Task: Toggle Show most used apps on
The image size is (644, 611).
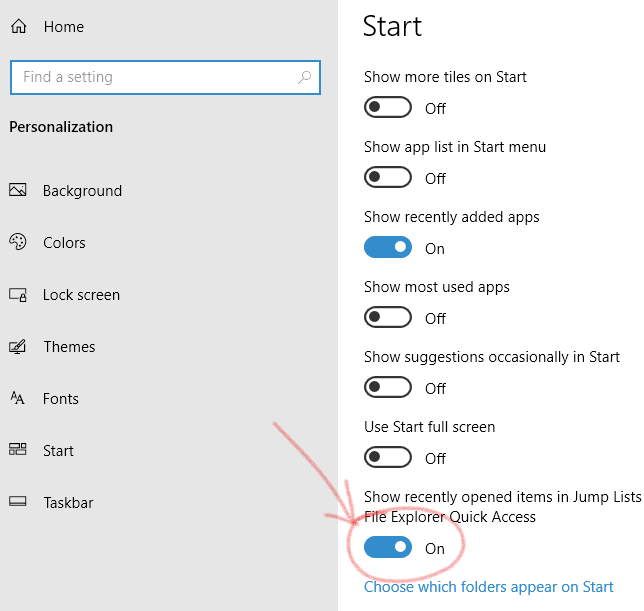Action: click(388, 317)
